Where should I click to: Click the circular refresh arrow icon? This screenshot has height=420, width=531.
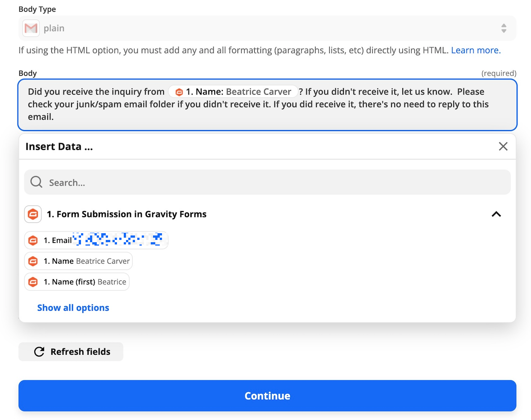point(39,352)
